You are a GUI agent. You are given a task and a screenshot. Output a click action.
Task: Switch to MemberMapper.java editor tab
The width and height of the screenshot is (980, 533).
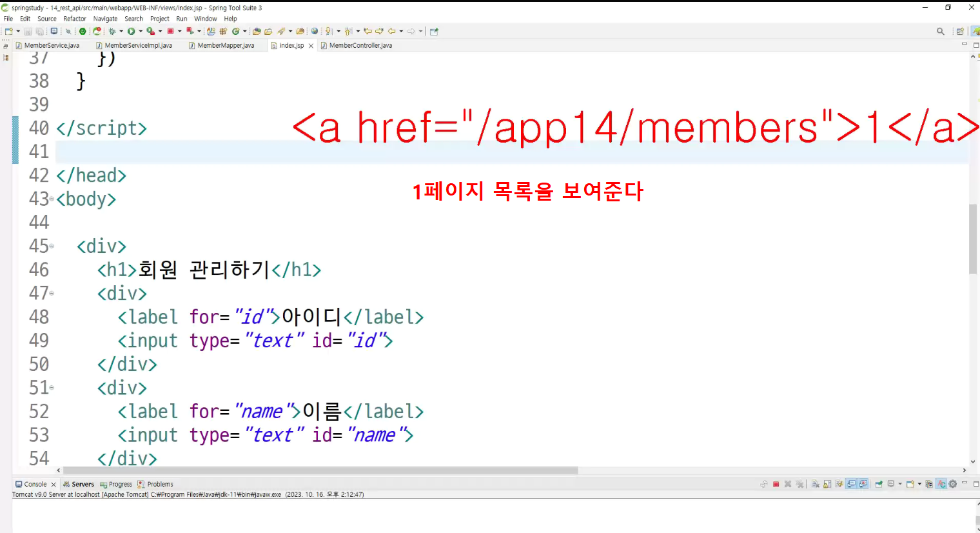point(222,45)
